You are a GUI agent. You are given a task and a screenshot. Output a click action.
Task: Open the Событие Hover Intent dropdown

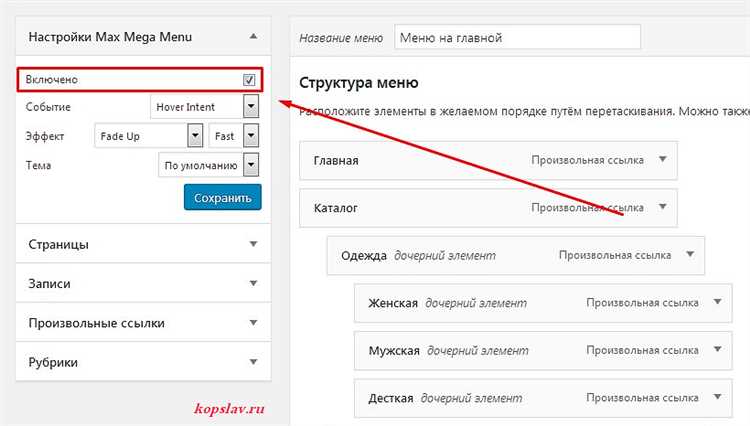(x=204, y=107)
